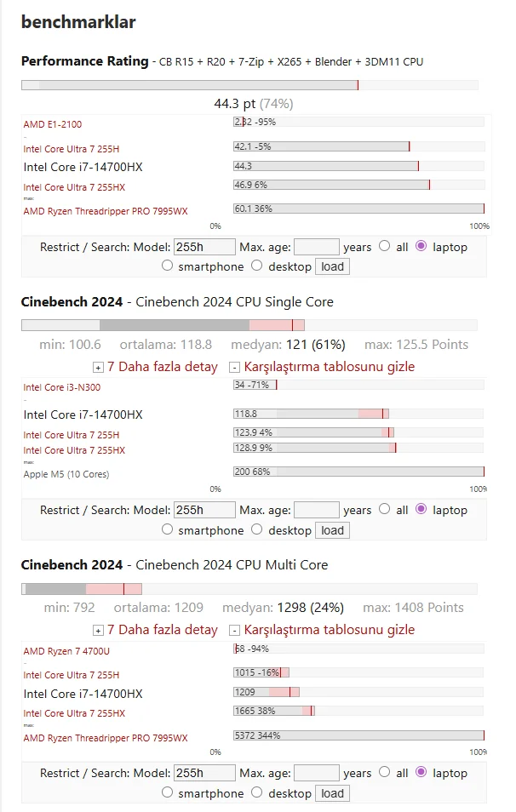Screen dimensions: 516x812
Task: Open AMD E1-2100 processor link
Action: coord(53,124)
